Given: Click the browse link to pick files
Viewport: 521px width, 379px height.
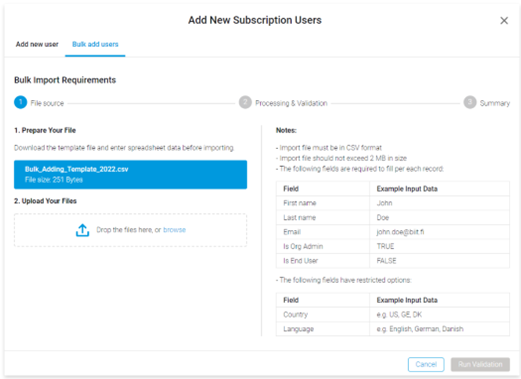Looking at the screenshot, I should pyautogui.click(x=174, y=230).
